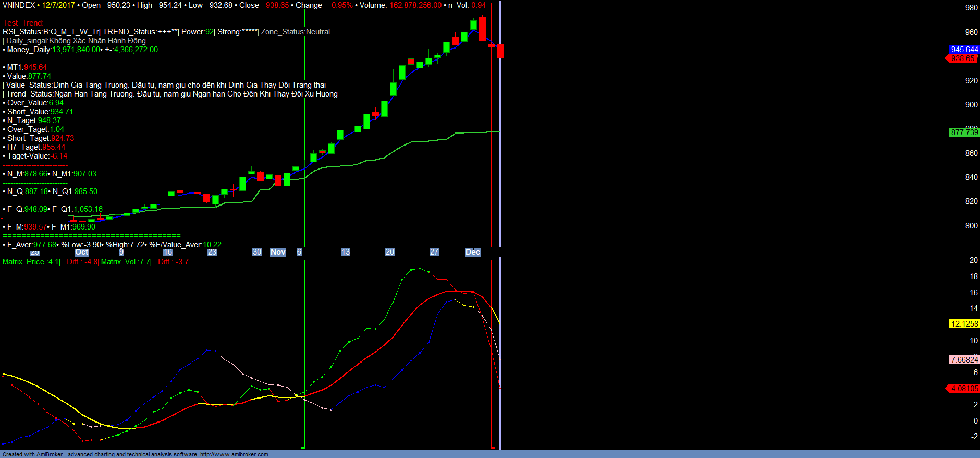Select the green 877.739 value tag
The image size is (980, 458).
[x=964, y=132]
